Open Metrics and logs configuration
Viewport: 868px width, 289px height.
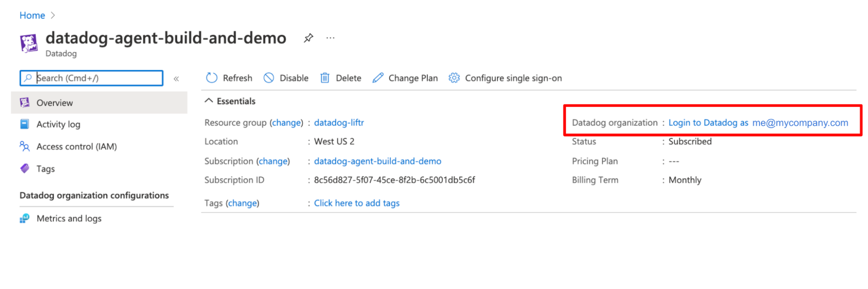click(x=69, y=219)
